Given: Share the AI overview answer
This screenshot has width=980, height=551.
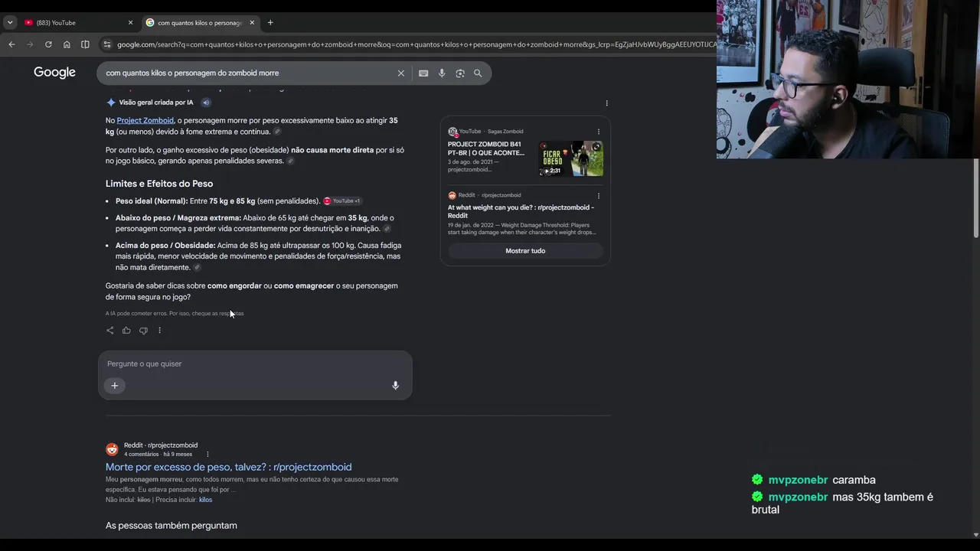Looking at the screenshot, I should coord(110,331).
